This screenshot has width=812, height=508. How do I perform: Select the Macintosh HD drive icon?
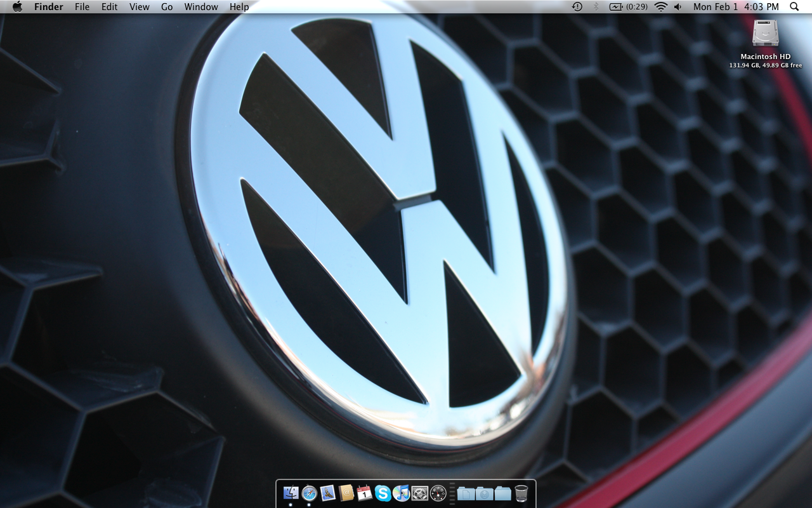pos(765,33)
